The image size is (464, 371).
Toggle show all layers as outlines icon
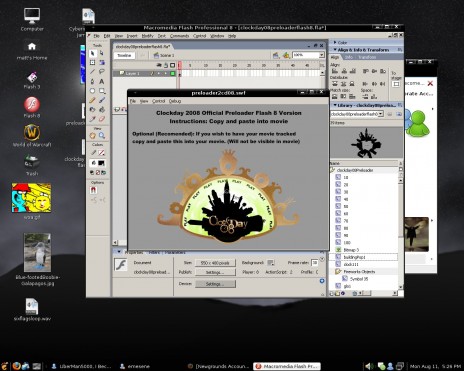point(173,65)
